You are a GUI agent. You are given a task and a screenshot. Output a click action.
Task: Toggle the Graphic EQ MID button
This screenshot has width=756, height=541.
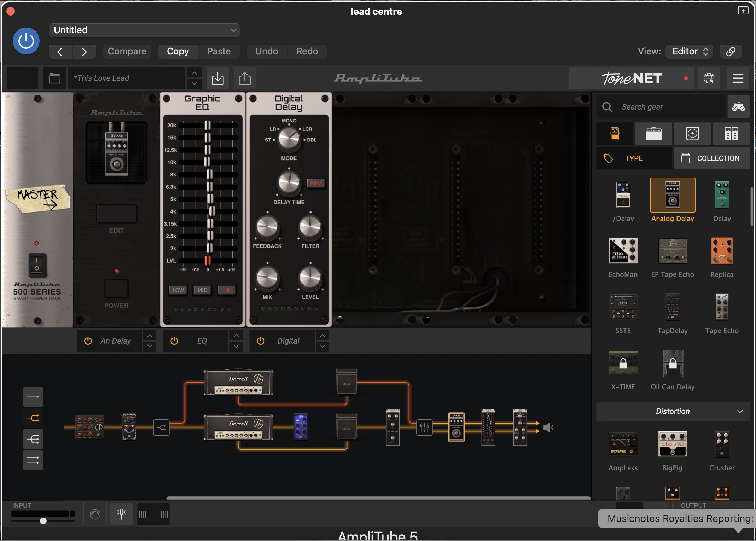click(202, 290)
